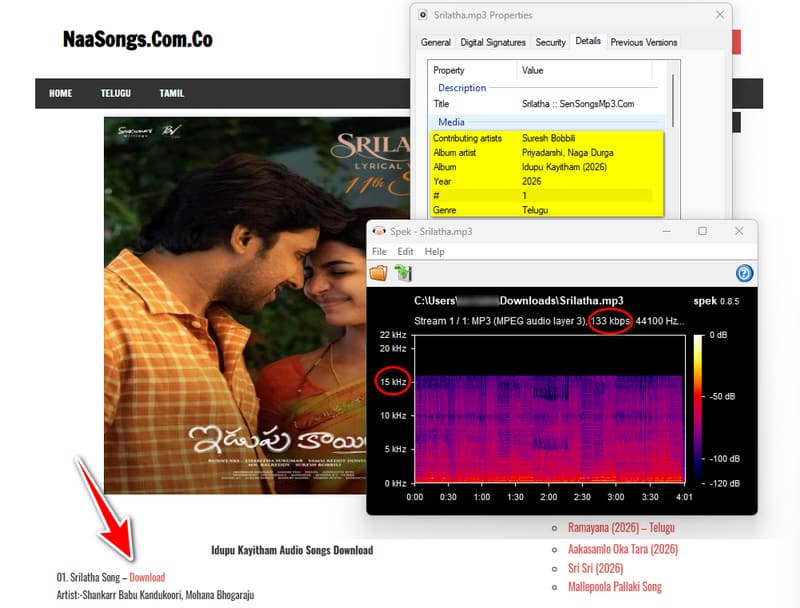The width and height of the screenshot is (800, 608).
Task: Minimize the Spek window
Action: click(x=666, y=231)
